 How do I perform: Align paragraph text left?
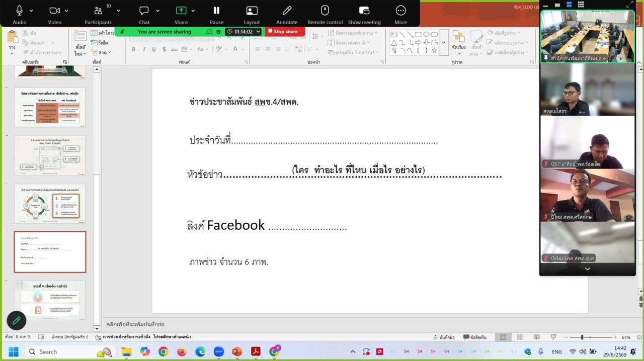click(258, 49)
